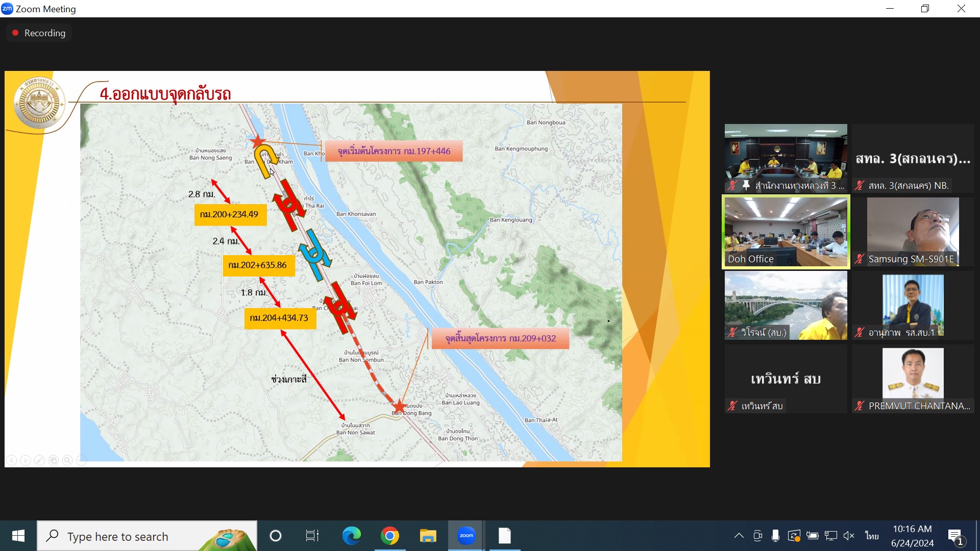Screen dimensions: 980x551
Task: Click the Recording indicator
Action: pyautogui.click(x=39, y=33)
